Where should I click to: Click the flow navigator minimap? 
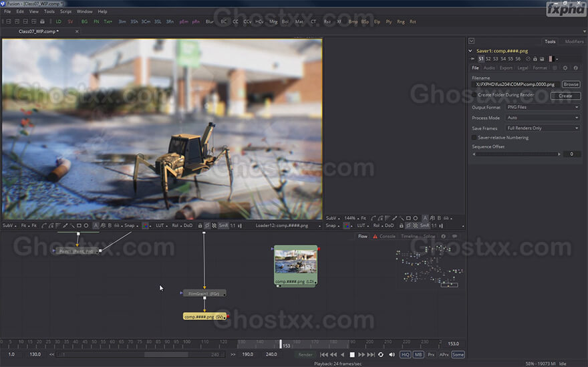click(430, 265)
